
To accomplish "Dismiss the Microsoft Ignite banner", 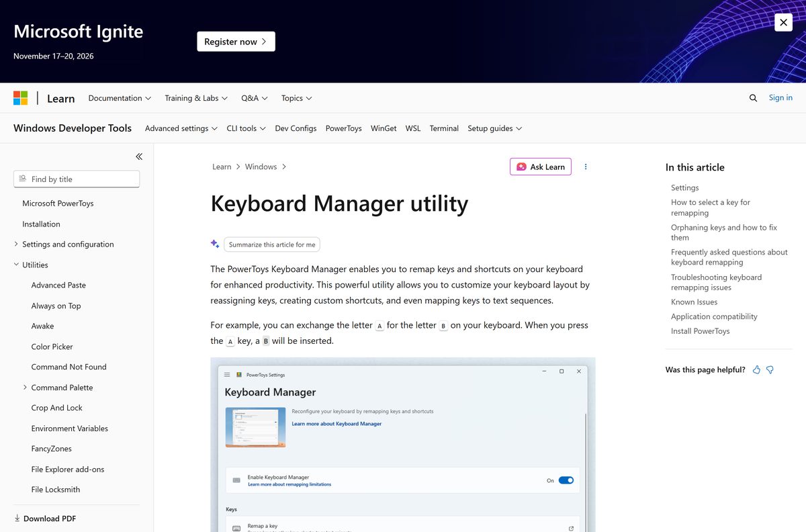I will click(x=783, y=22).
